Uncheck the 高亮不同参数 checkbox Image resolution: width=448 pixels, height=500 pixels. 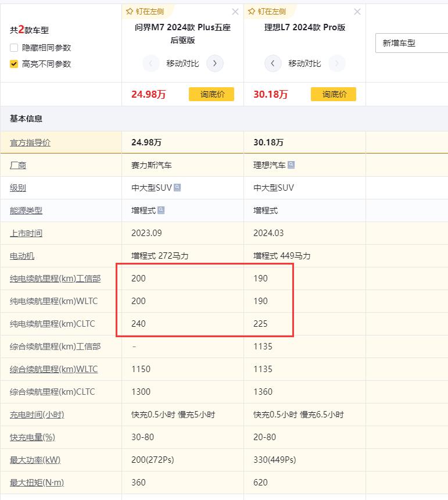(14, 64)
